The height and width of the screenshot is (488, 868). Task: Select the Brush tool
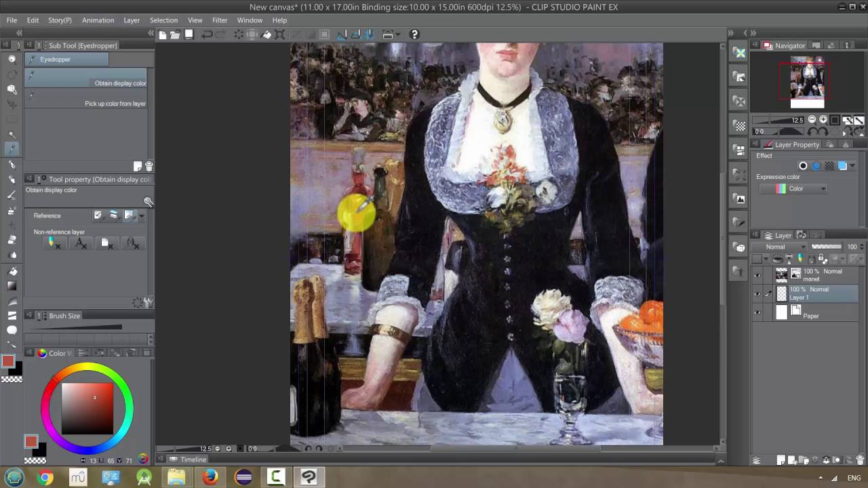(12, 195)
